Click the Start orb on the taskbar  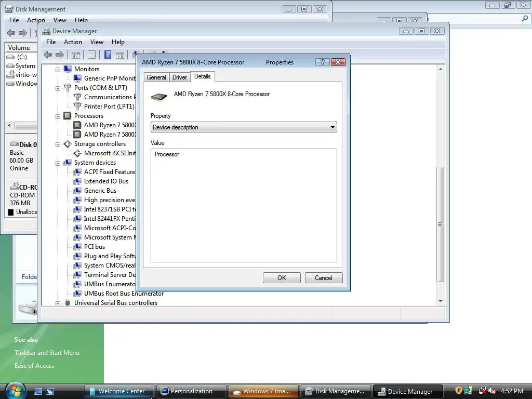point(15,391)
